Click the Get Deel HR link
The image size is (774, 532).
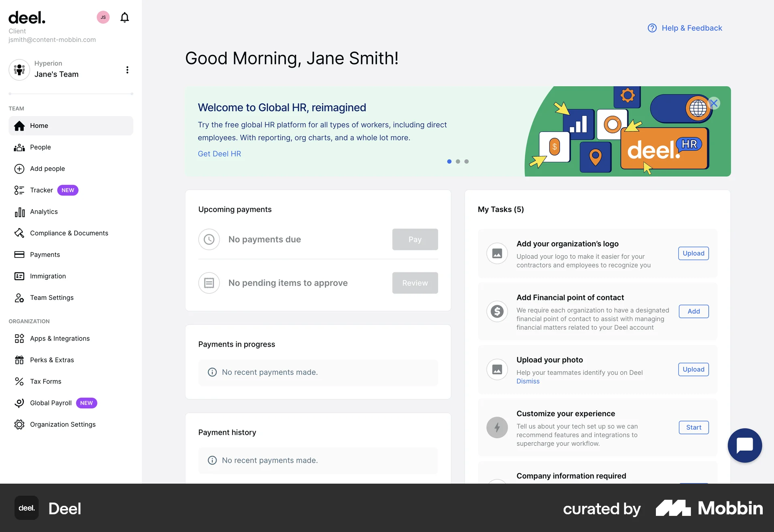coord(219,154)
